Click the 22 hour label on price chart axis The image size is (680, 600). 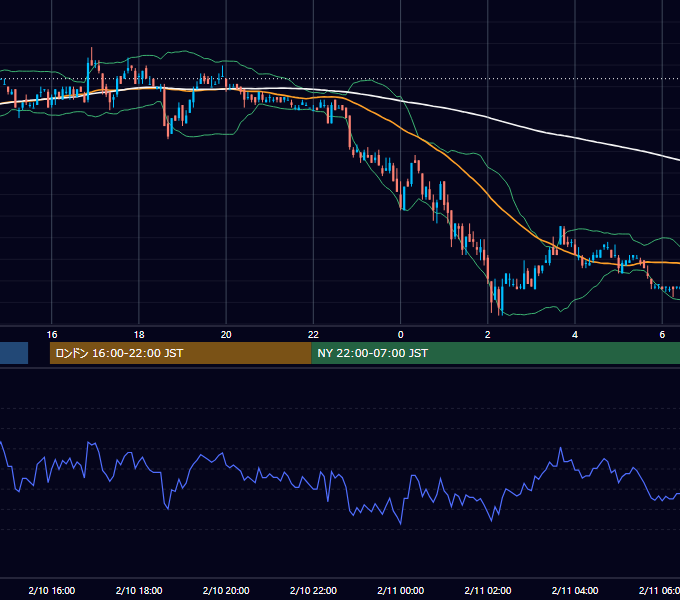[313, 335]
